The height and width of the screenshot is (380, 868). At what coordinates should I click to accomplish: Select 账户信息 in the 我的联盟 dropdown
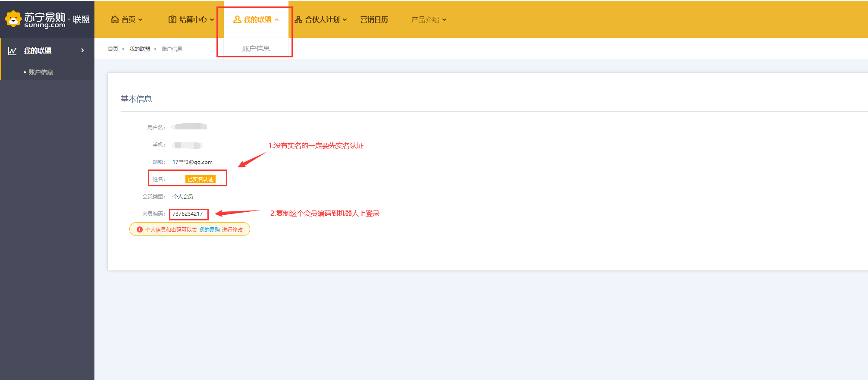[256, 48]
